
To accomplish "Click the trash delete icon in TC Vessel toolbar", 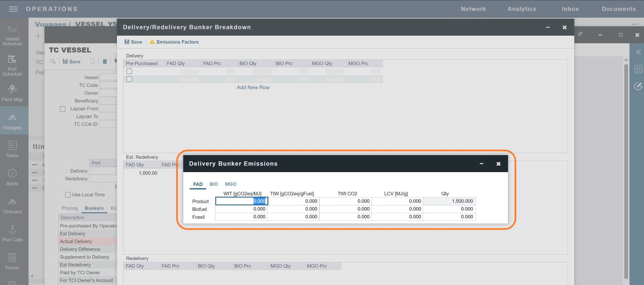I will pos(105,62).
